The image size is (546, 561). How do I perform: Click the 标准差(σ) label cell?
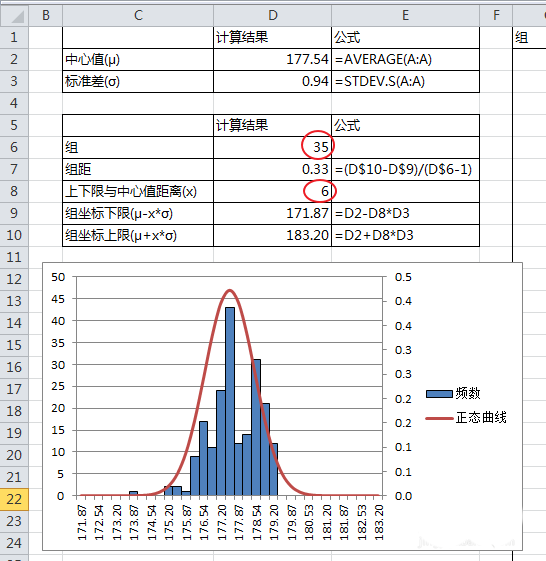coord(138,82)
